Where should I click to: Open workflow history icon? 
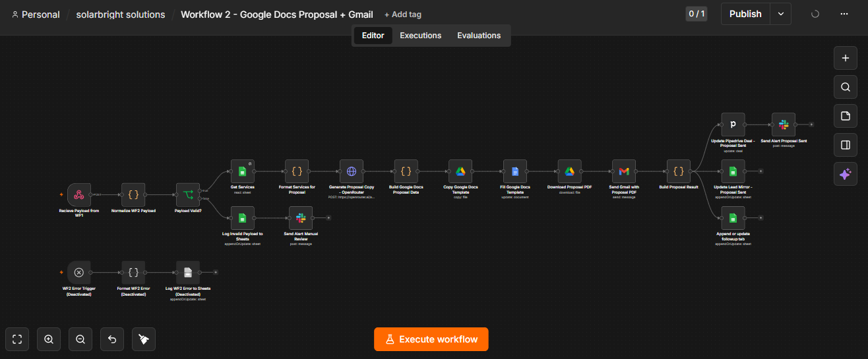pos(815,14)
